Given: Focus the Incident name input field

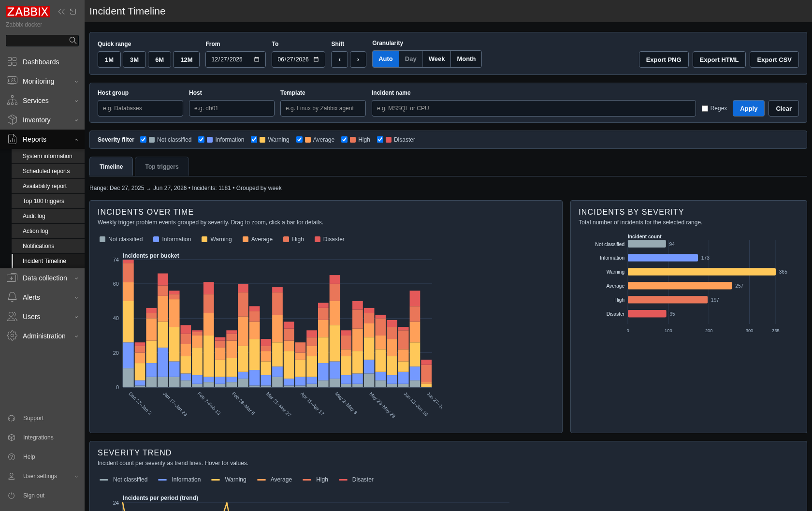Looking at the screenshot, I should click(534, 108).
